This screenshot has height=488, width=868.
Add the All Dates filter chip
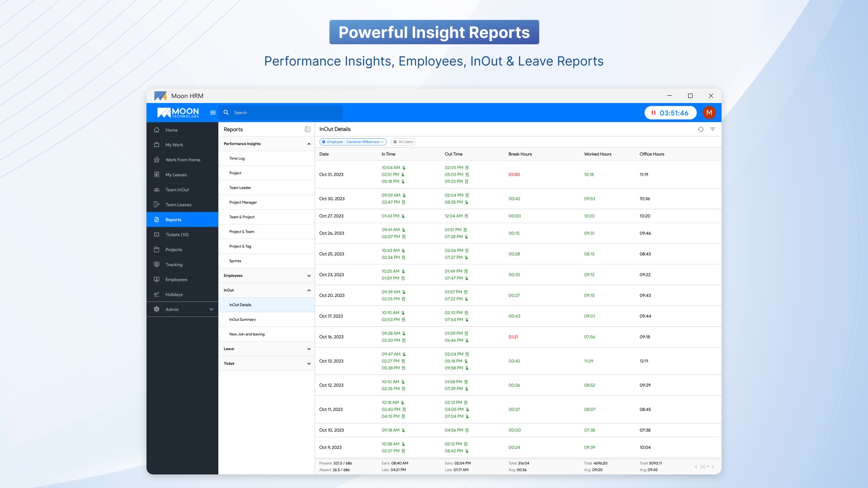[x=403, y=142]
